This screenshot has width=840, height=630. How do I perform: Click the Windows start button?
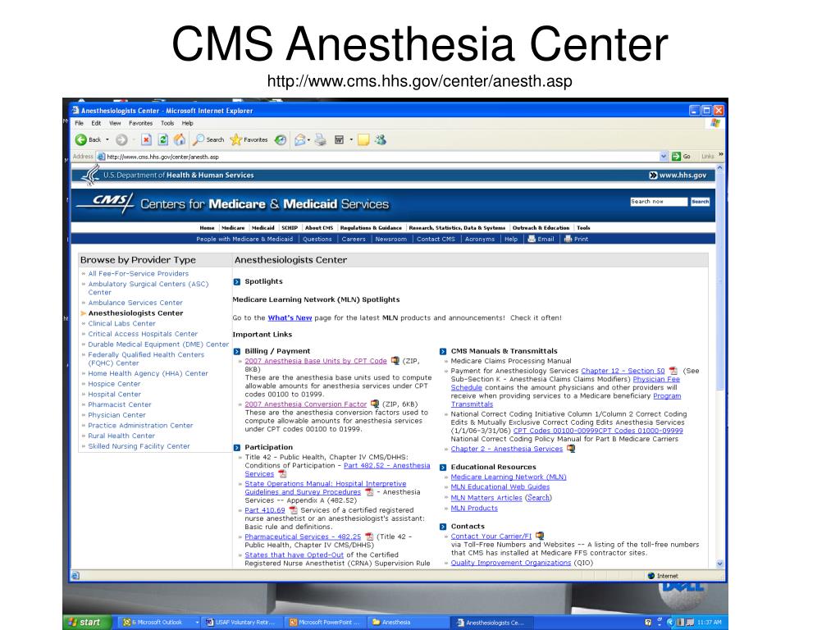click(x=87, y=622)
